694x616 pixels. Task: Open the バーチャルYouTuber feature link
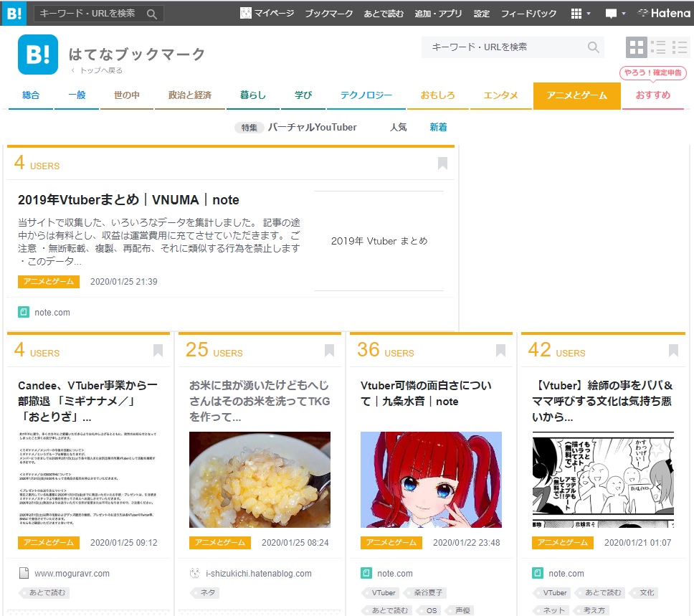click(x=312, y=127)
